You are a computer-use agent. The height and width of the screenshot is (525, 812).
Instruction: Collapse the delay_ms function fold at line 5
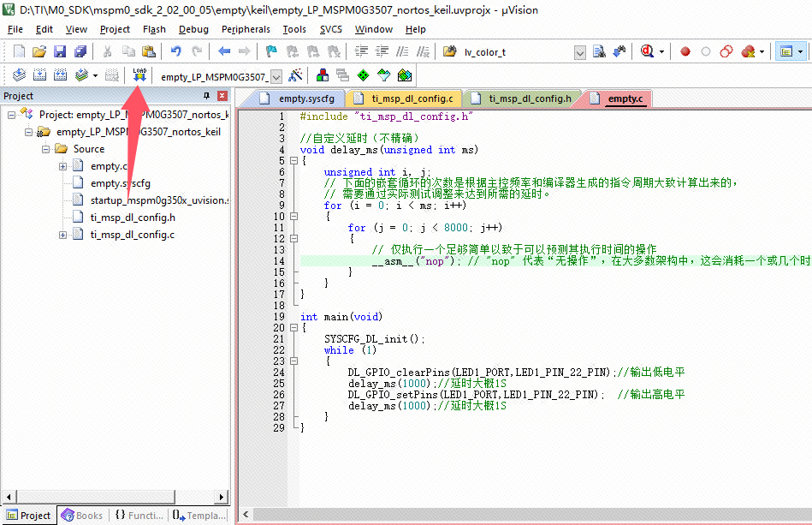coord(293,161)
